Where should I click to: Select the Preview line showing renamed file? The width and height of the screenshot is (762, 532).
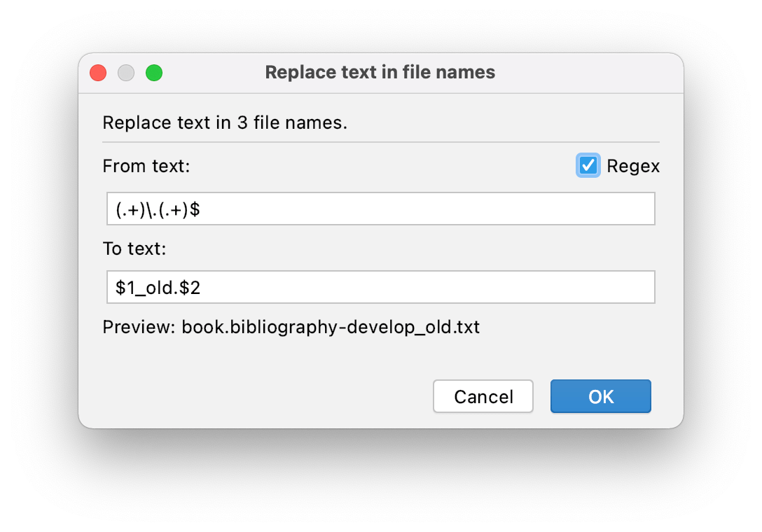point(291,327)
